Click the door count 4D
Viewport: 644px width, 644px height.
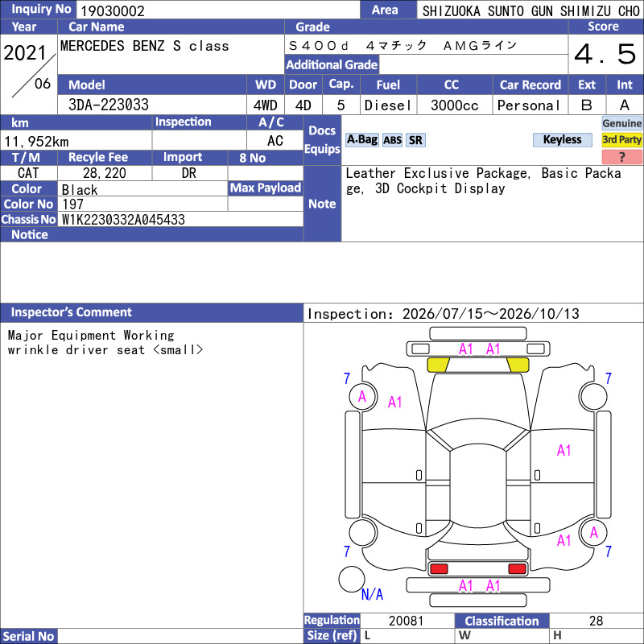pyautogui.click(x=303, y=105)
